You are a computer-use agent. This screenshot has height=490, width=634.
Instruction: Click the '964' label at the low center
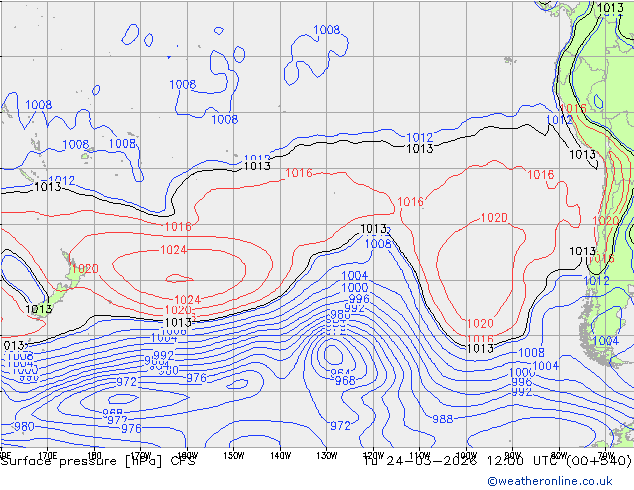point(340,373)
